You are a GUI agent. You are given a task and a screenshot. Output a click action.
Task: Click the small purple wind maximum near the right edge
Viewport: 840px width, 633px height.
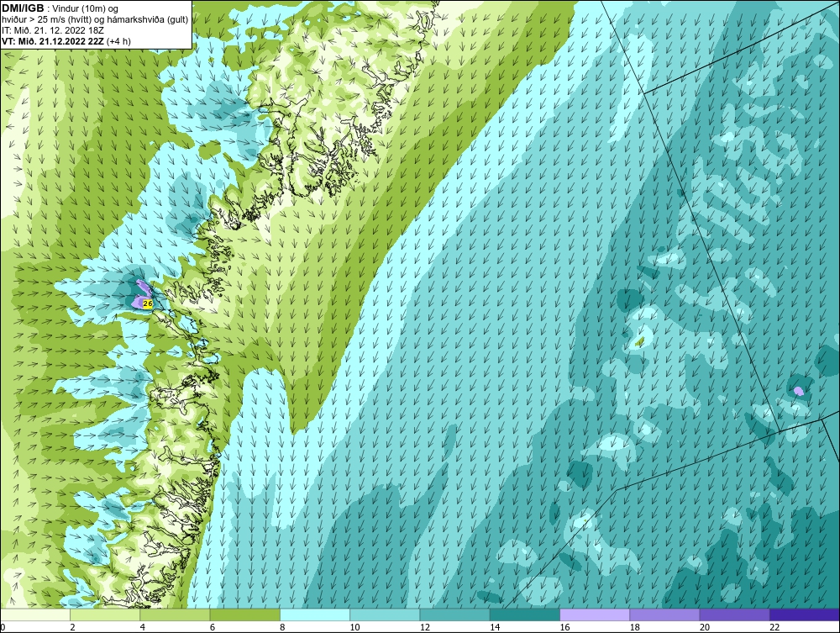tap(798, 391)
